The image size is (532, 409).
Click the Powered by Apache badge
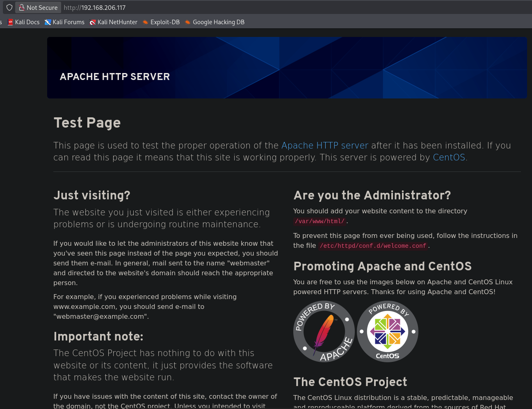324,331
